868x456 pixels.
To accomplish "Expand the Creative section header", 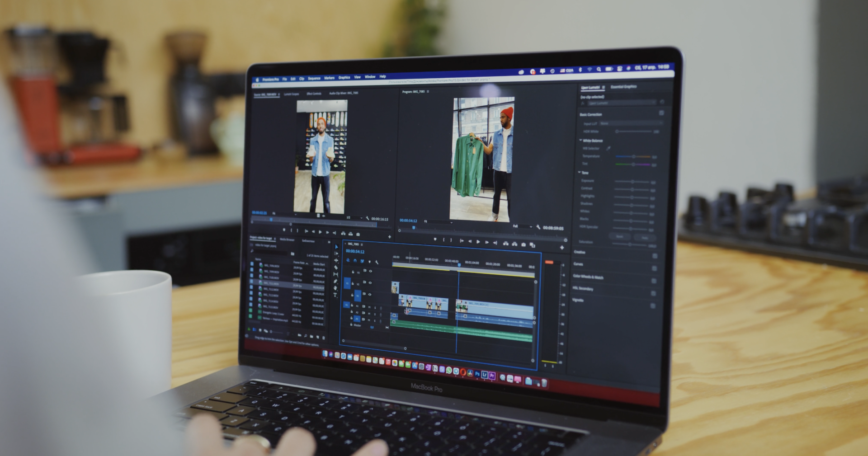I will pos(580,252).
